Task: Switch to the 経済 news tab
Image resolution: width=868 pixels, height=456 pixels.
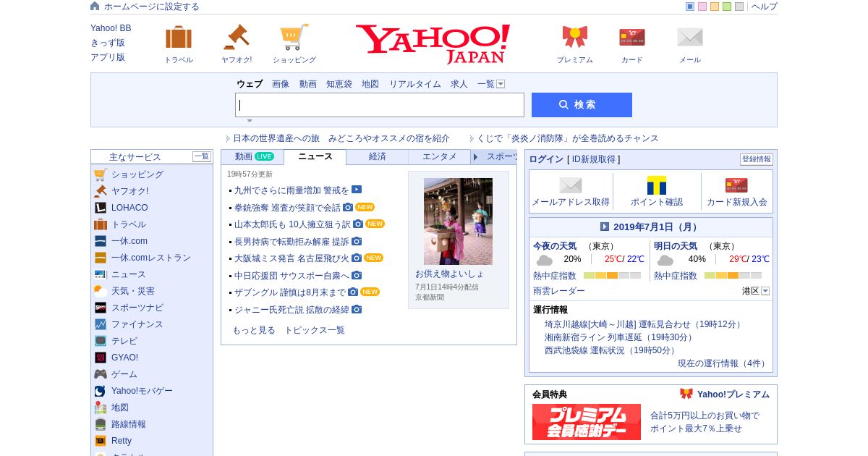Action: tap(378, 156)
